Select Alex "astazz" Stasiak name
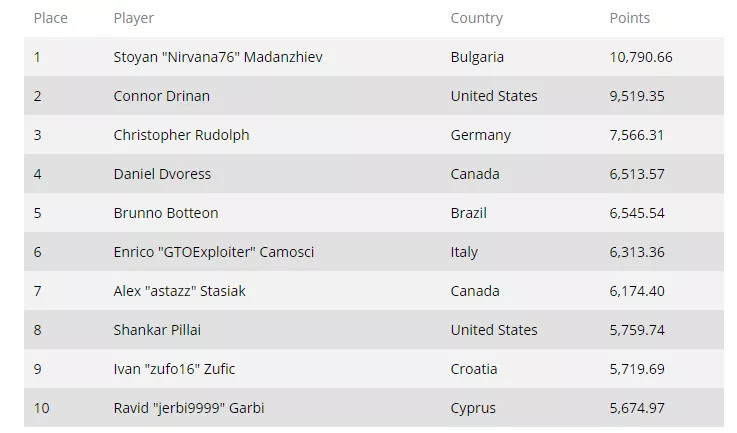The width and height of the screenshot is (737, 433). coord(180,291)
